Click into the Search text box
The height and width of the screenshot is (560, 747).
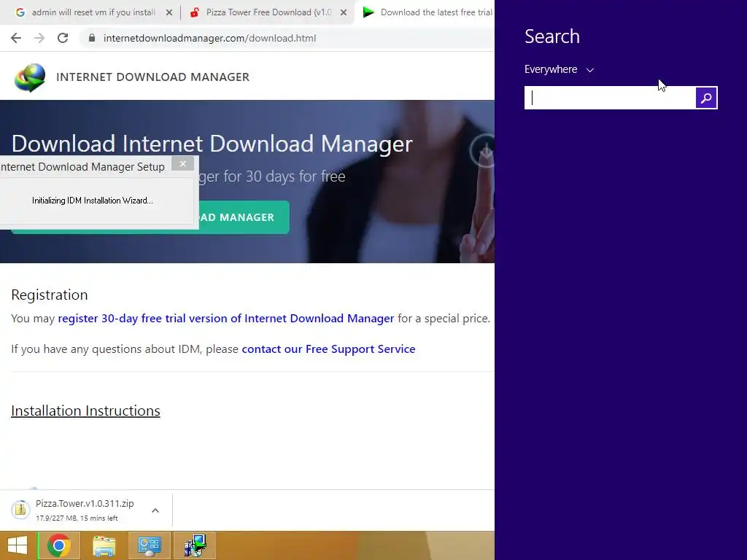(x=611, y=98)
